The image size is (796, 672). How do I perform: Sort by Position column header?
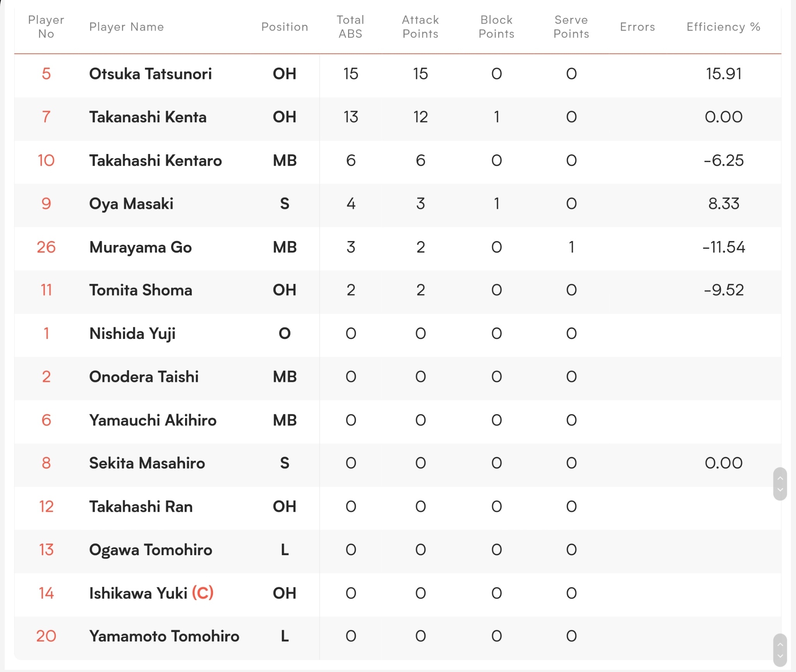[x=285, y=27]
